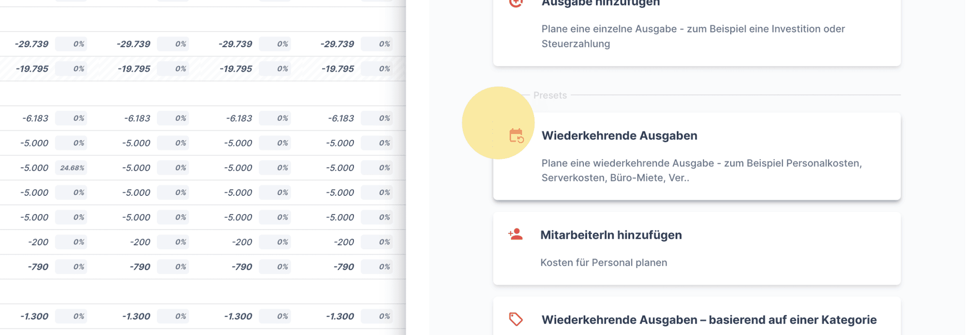Select the rightmost -19.795 value in highlighted row
The image size is (980, 335).
(338, 69)
